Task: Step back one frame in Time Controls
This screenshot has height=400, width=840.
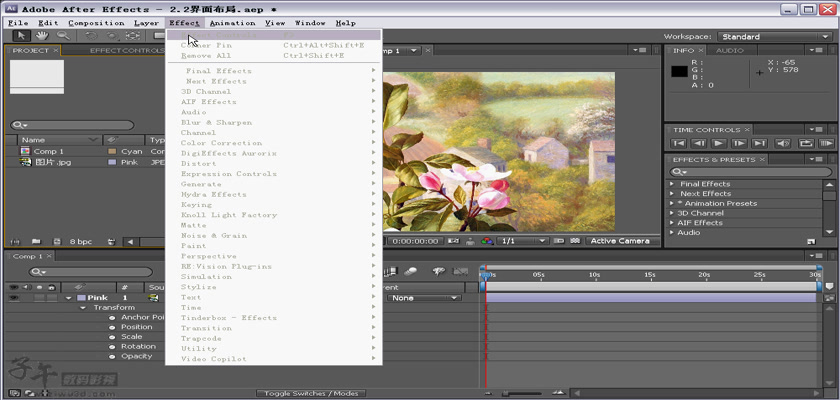Action: click(699, 144)
